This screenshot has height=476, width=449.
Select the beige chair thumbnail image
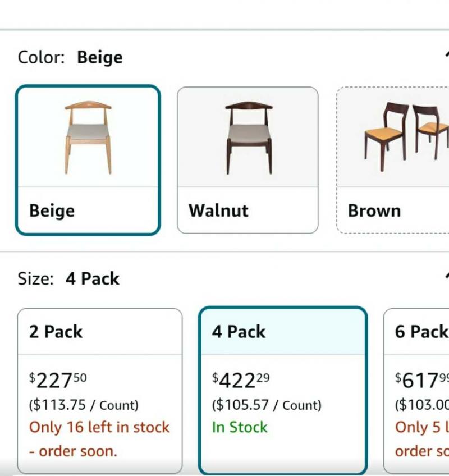tap(88, 138)
